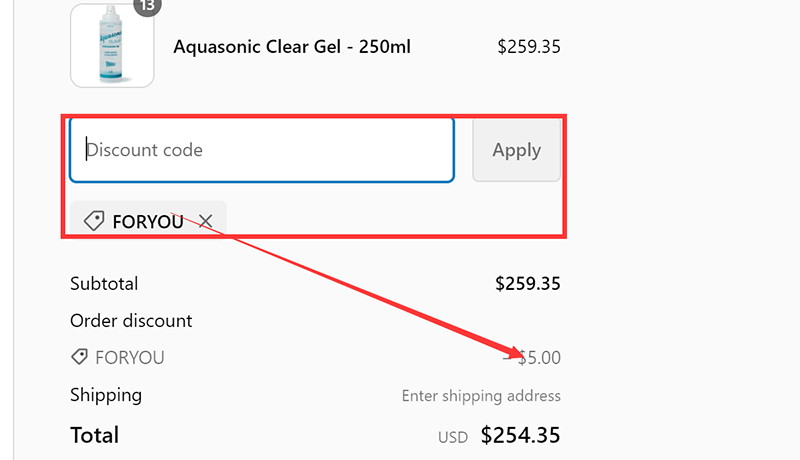Remove the FORYOU discount code chip
The height and width of the screenshot is (460, 800).
206,221
